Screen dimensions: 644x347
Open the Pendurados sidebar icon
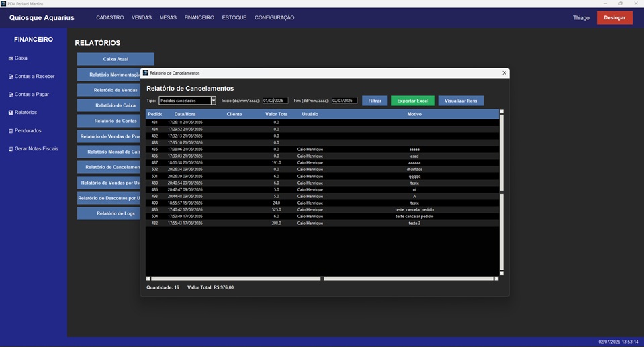click(x=11, y=131)
